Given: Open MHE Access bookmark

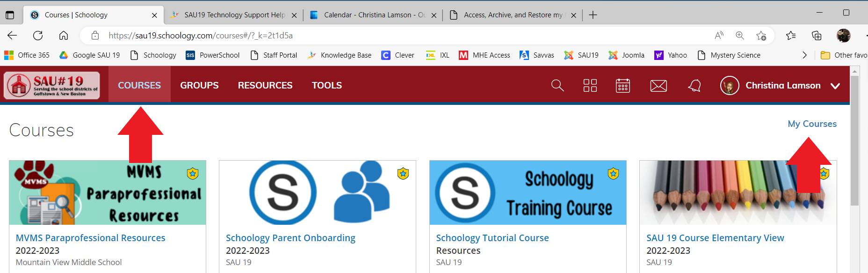Looking at the screenshot, I should point(484,55).
